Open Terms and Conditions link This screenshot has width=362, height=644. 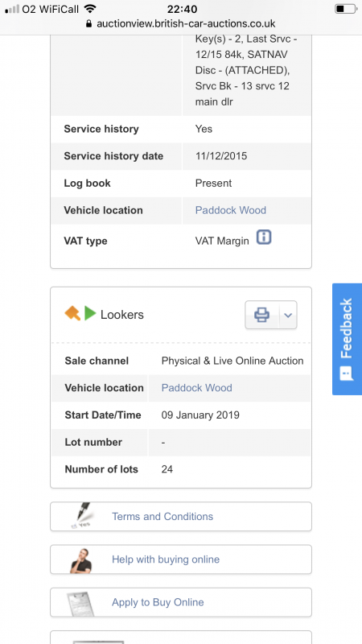coord(162,516)
